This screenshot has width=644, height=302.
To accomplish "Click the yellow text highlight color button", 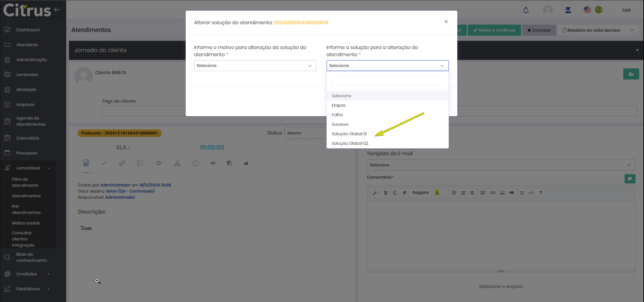I will [x=437, y=193].
